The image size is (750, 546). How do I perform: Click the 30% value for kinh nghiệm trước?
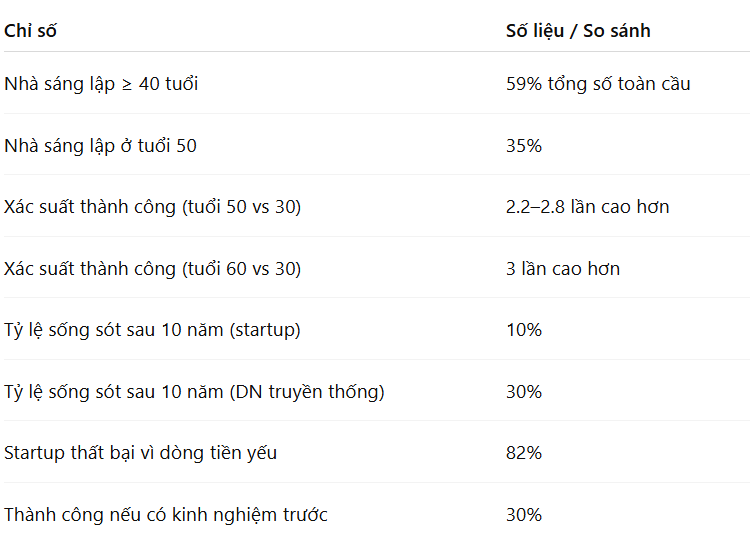[x=524, y=515]
